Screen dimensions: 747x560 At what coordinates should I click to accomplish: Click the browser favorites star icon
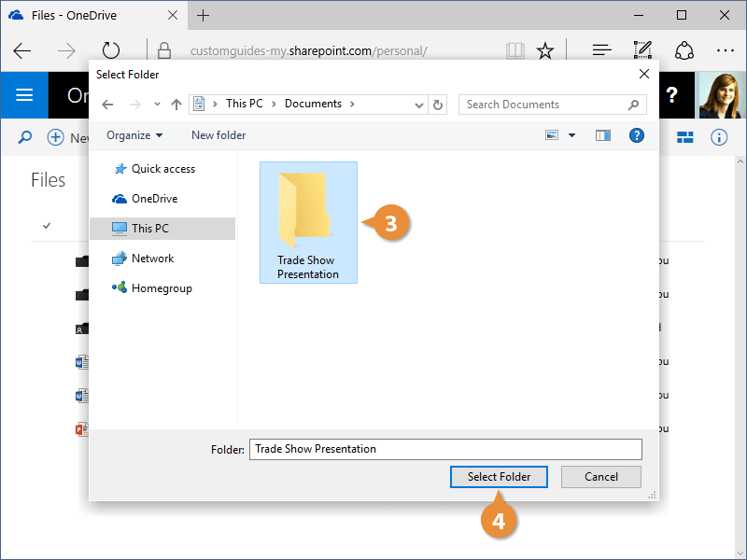pyautogui.click(x=545, y=50)
